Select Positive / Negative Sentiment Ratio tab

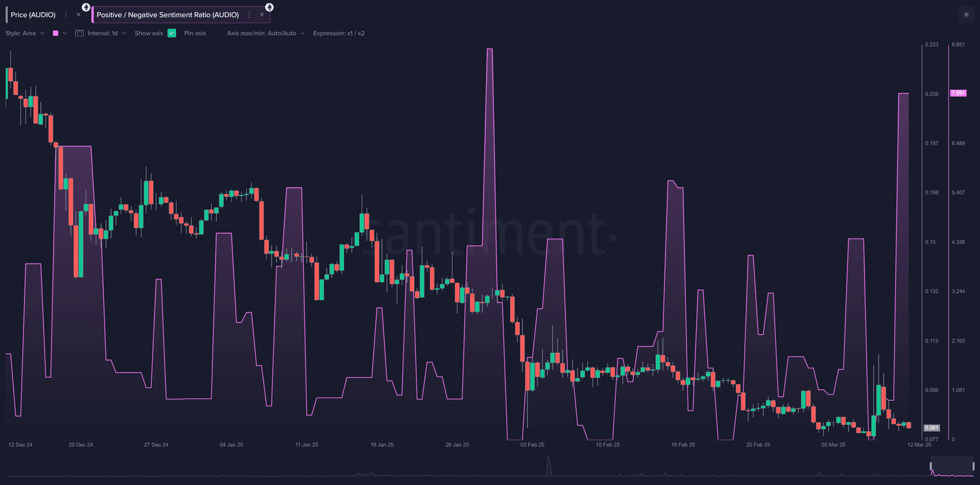tap(167, 15)
